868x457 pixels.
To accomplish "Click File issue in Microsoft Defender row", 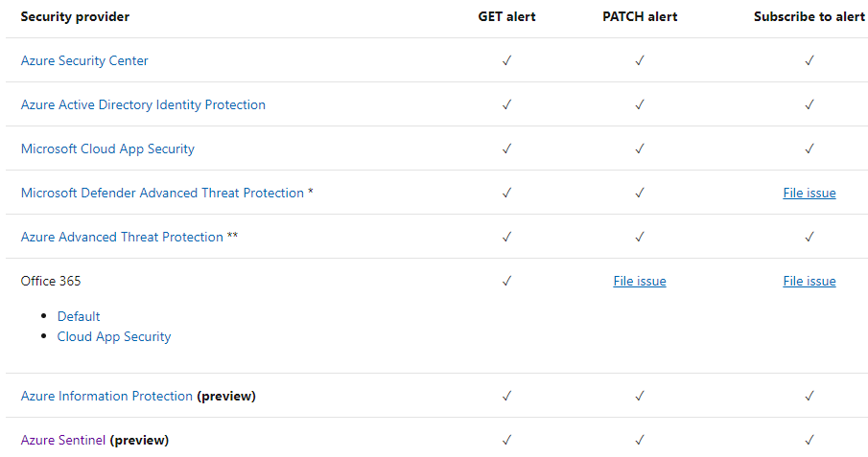I will pos(809,193).
